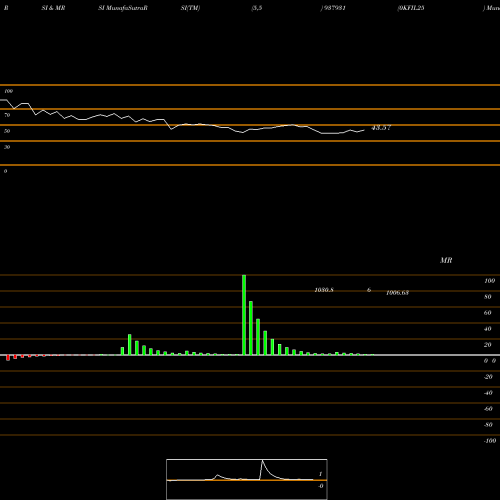Screen dimensions: 500x500
Task: Click the 1006.68 value on MR chart
Action: [397, 293]
